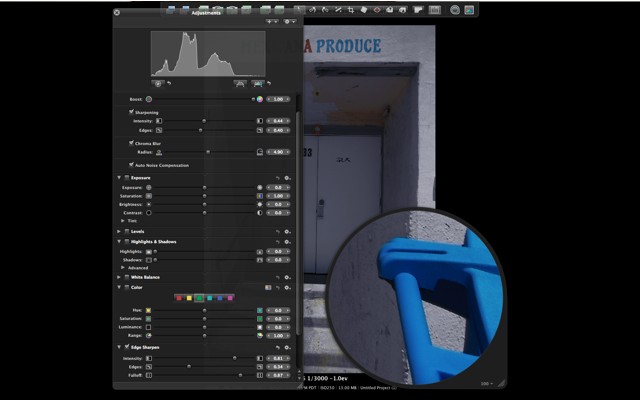Screen dimensions: 640x400
Task: Collapse the Highlights & Shadows section
Action: (119, 242)
